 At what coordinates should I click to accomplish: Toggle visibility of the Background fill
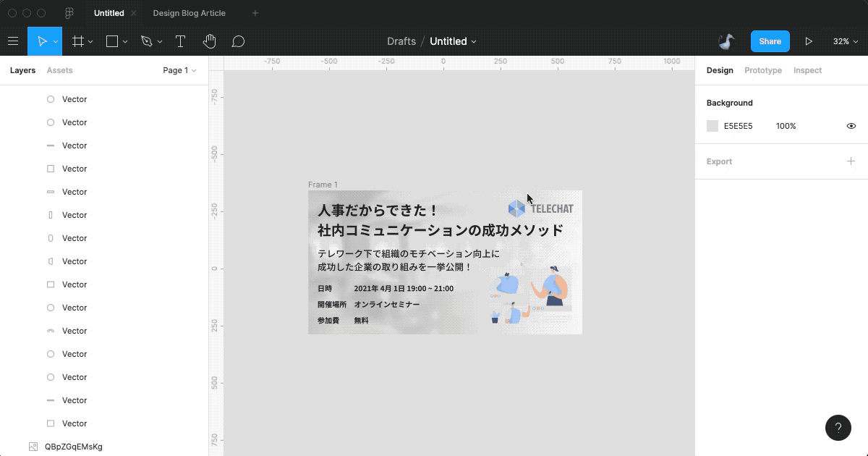click(851, 126)
